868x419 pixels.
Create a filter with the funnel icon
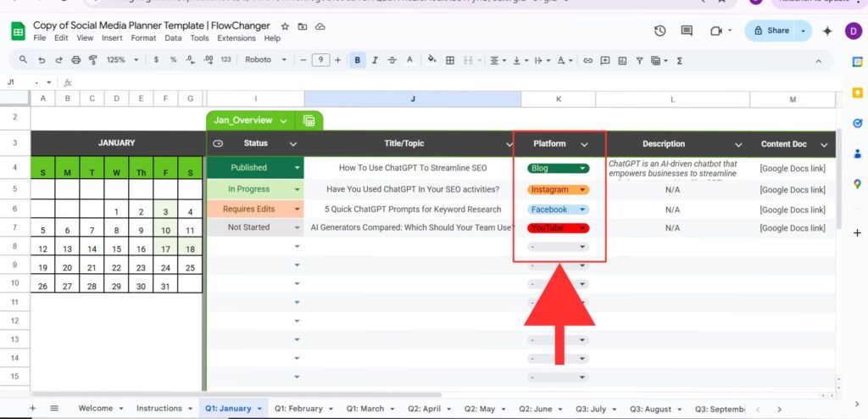click(x=639, y=60)
